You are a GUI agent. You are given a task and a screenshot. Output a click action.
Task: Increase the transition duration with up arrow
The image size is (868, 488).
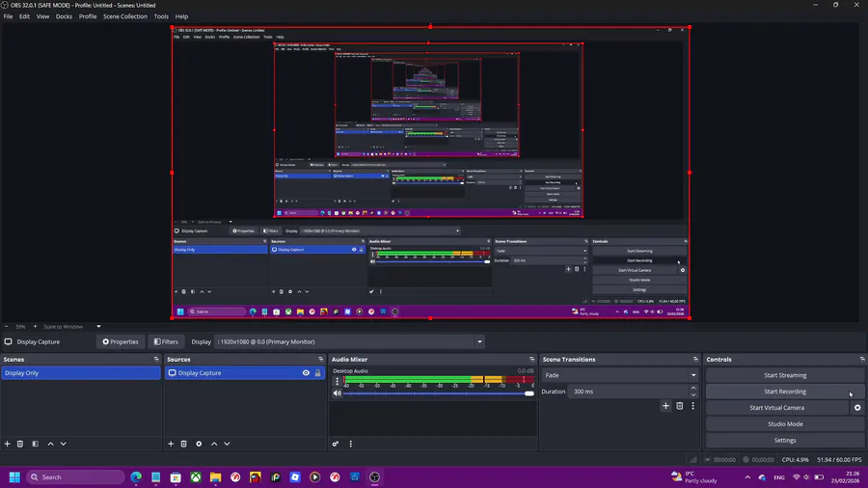pyautogui.click(x=693, y=389)
